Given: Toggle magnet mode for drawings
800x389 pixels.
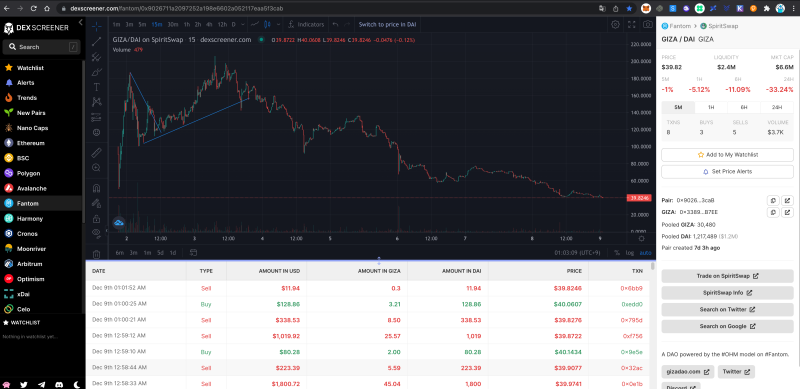Looking at the screenshot, I should pos(96,188).
